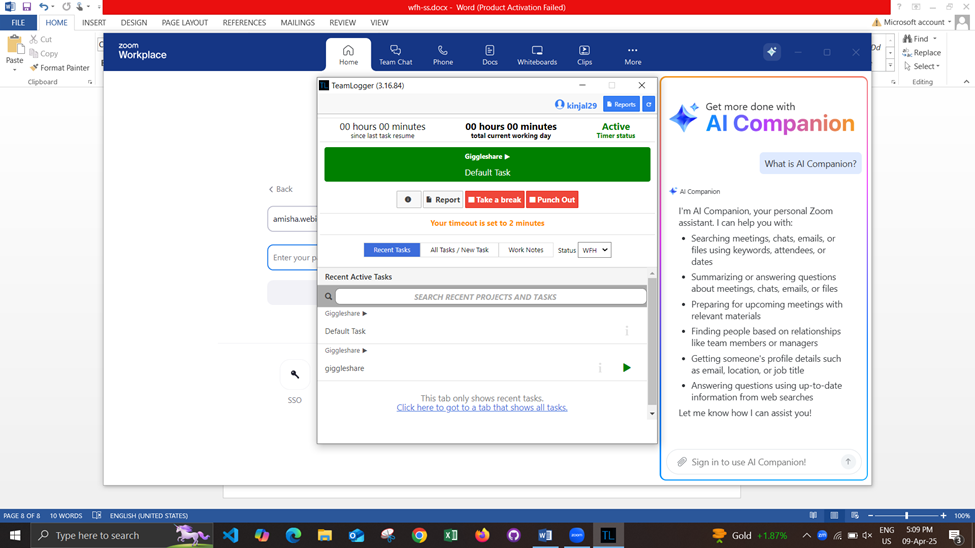Open the Find dropdown arrow in Word Editing group
975x548 pixels.
pos(935,39)
